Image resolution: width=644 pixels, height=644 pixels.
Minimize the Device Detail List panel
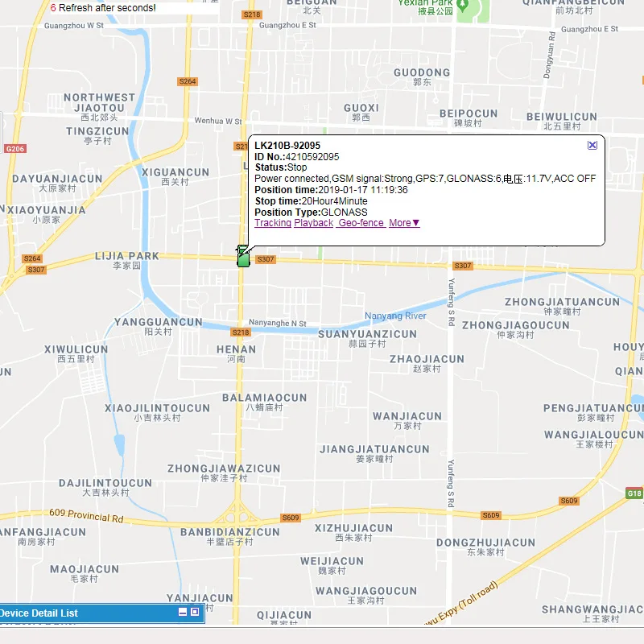pos(183,612)
